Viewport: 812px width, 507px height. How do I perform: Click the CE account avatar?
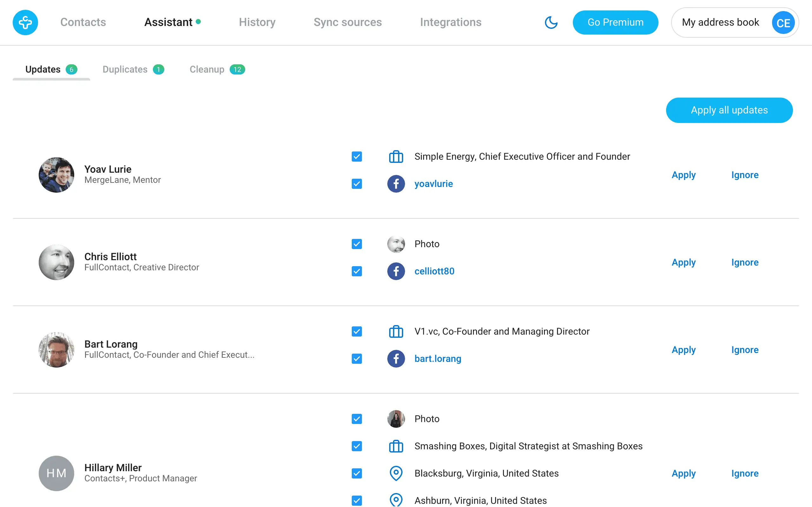783,23
